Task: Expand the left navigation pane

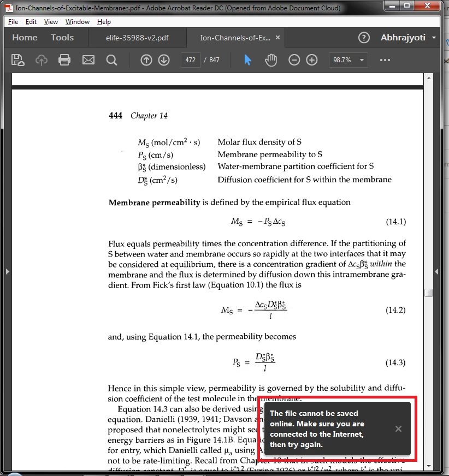Action: click(x=8, y=271)
